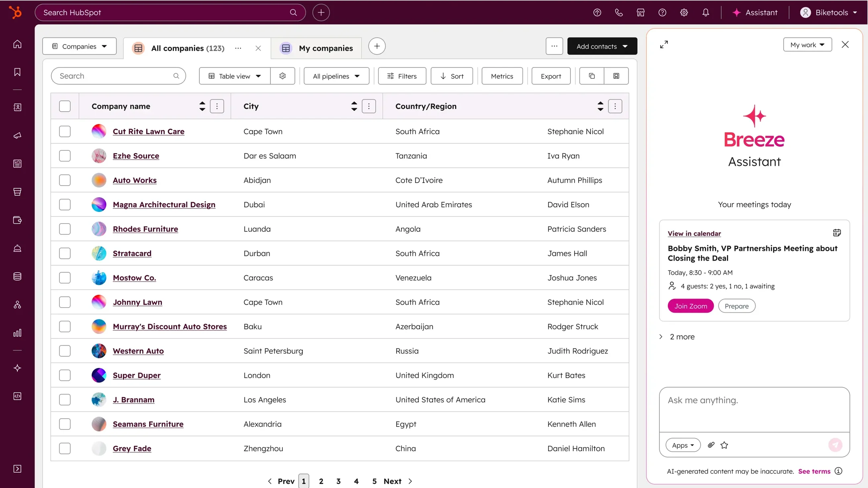Open notifications bell in top bar

[706, 12]
